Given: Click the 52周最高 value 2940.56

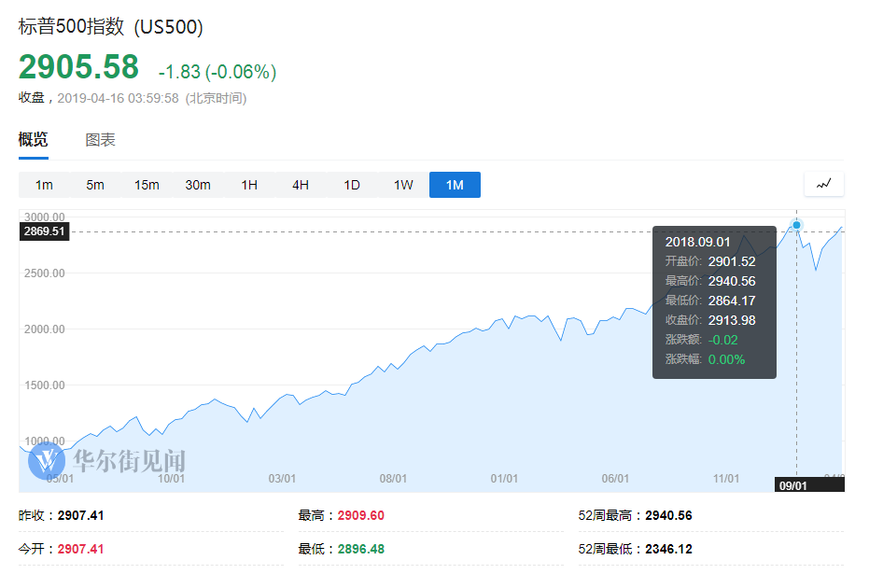Looking at the screenshot, I should pos(668,515).
